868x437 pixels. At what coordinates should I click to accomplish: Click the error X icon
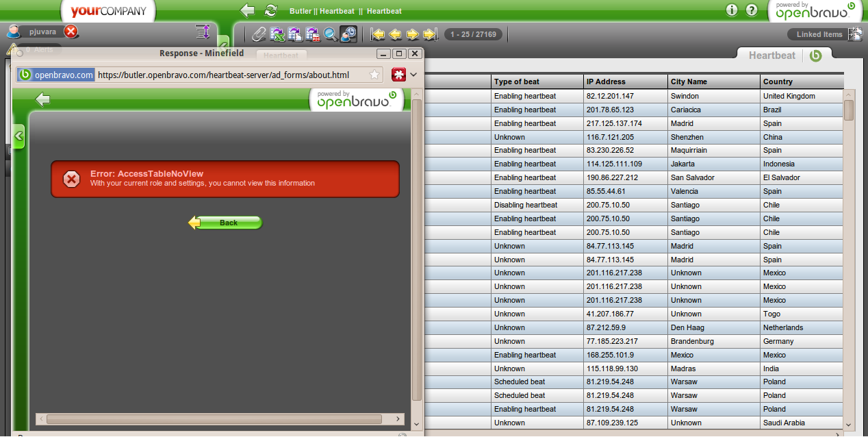coord(71,179)
